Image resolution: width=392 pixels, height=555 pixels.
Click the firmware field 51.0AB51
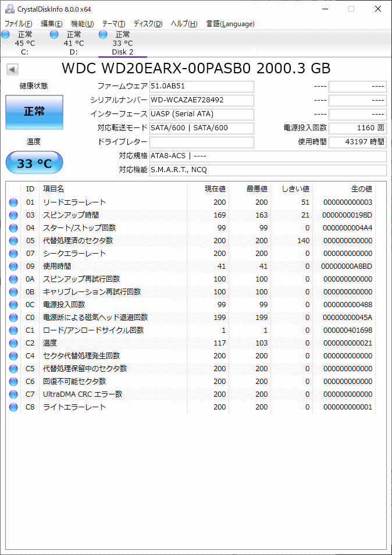[x=201, y=87]
